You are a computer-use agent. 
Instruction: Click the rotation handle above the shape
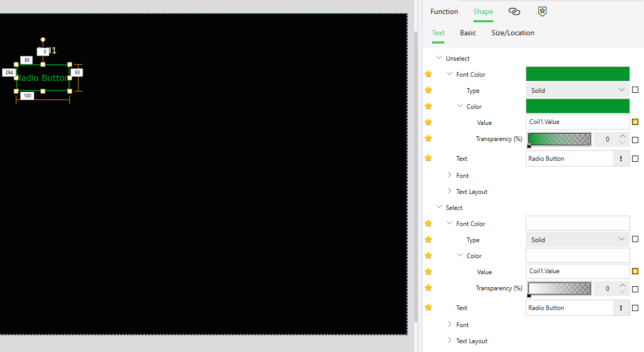click(x=43, y=39)
